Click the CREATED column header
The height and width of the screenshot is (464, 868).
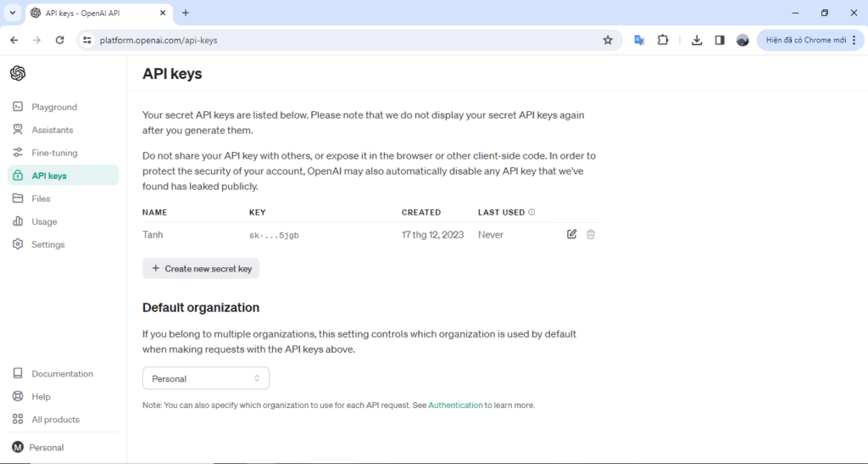click(x=421, y=212)
